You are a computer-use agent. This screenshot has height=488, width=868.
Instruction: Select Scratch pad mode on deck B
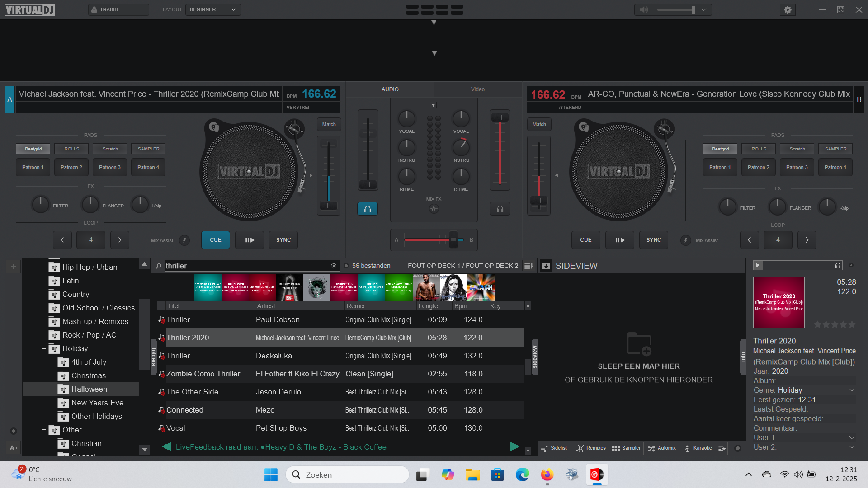pos(797,149)
